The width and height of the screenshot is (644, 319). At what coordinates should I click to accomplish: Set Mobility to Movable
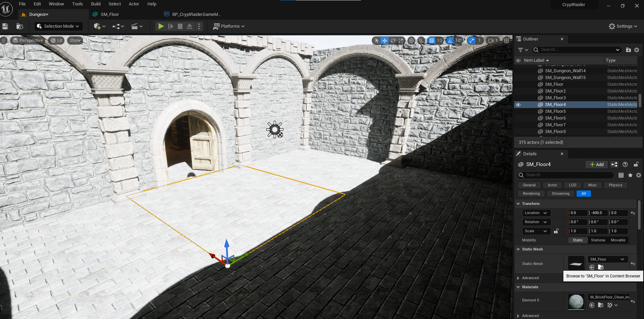(x=618, y=240)
